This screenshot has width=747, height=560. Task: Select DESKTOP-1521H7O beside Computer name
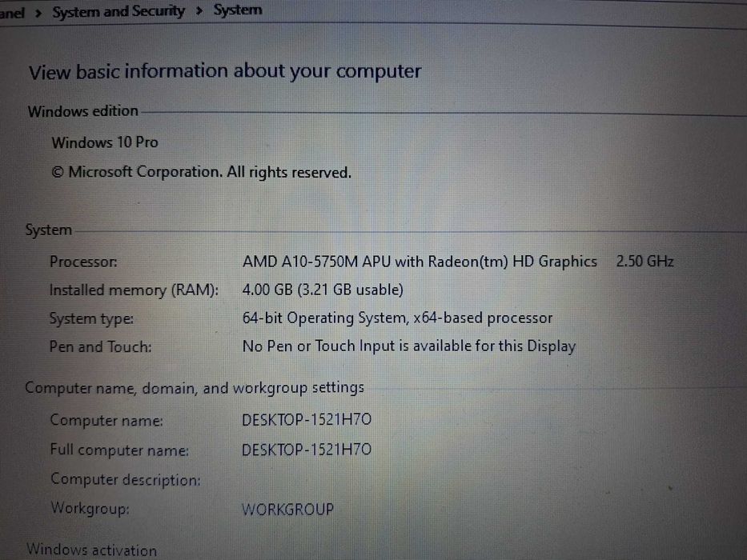click(x=307, y=419)
